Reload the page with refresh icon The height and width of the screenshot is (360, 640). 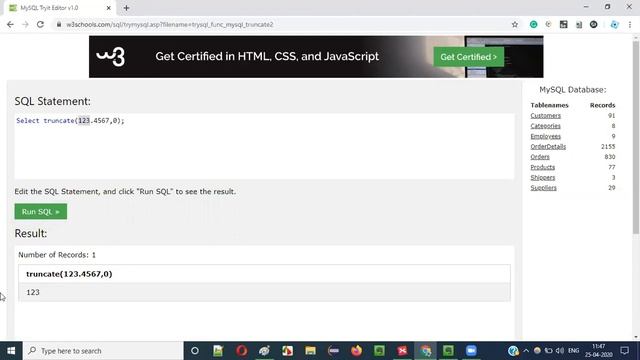(40, 24)
